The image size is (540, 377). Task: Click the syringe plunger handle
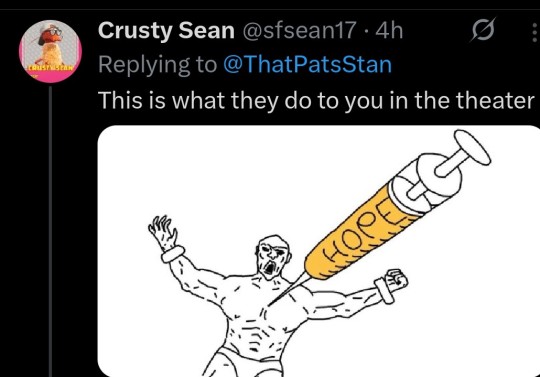pos(463,153)
